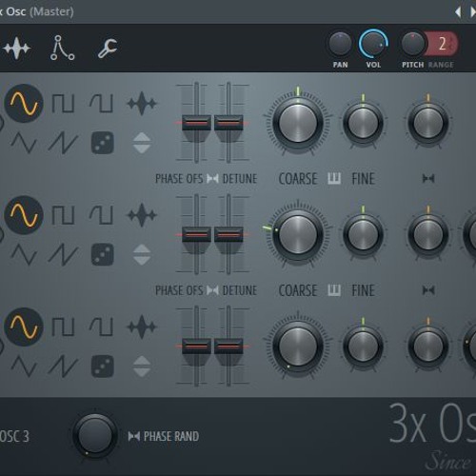Click the channel VOL knob
This screenshot has width=476, height=476.
[x=373, y=44]
